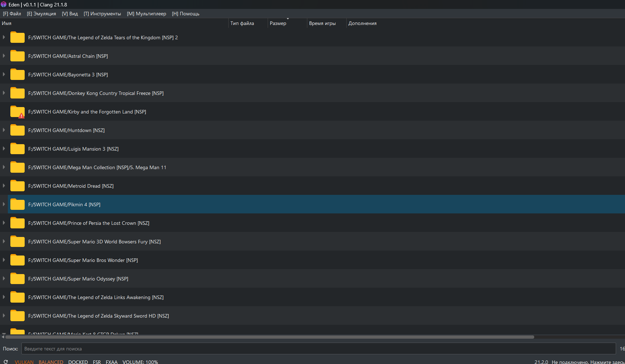625x364 pixels.
Task: Expand the Skyward Sword HD folder arrow
Action: tap(4, 315)
